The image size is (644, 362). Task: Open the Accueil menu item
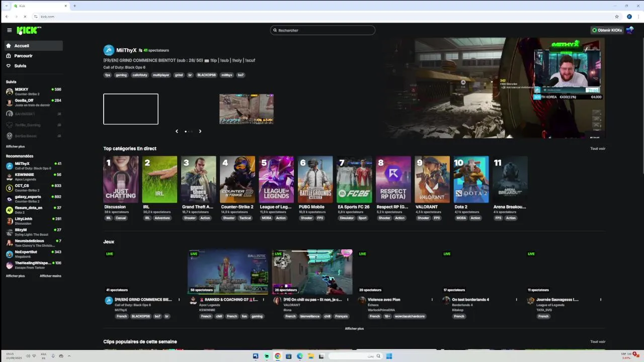coord(34,46)
